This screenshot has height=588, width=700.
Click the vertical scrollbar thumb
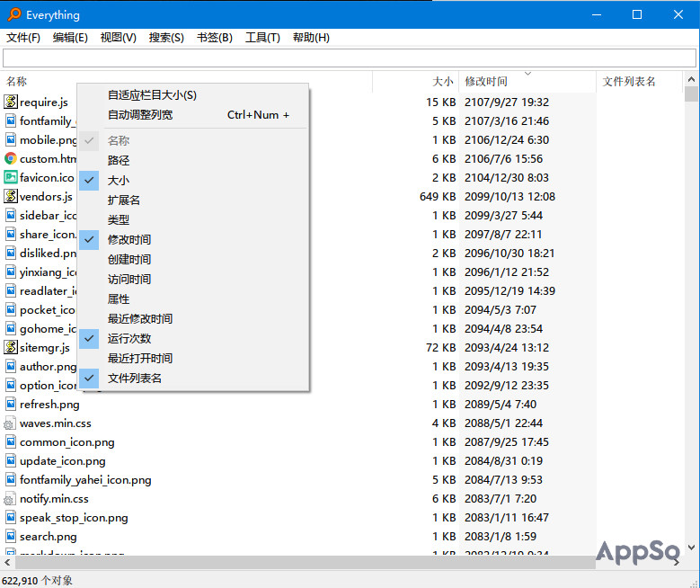pyautogui.click(x=691, y=94)
